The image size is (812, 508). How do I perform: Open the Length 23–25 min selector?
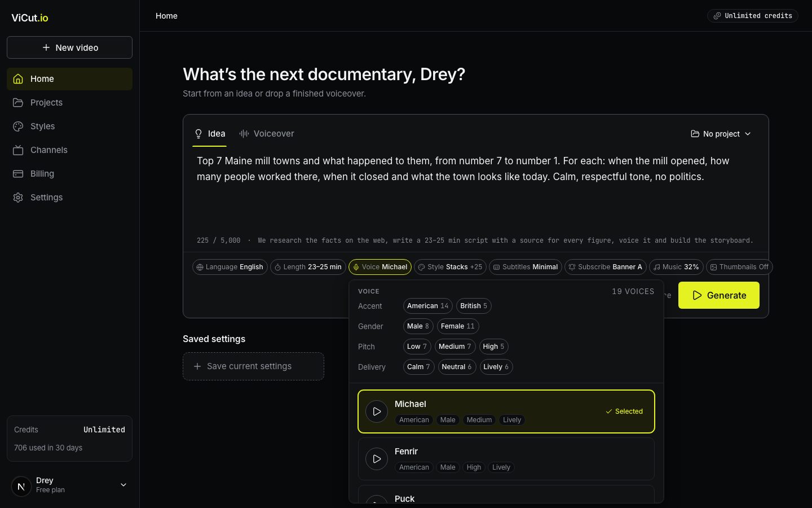tap(308, 267)
